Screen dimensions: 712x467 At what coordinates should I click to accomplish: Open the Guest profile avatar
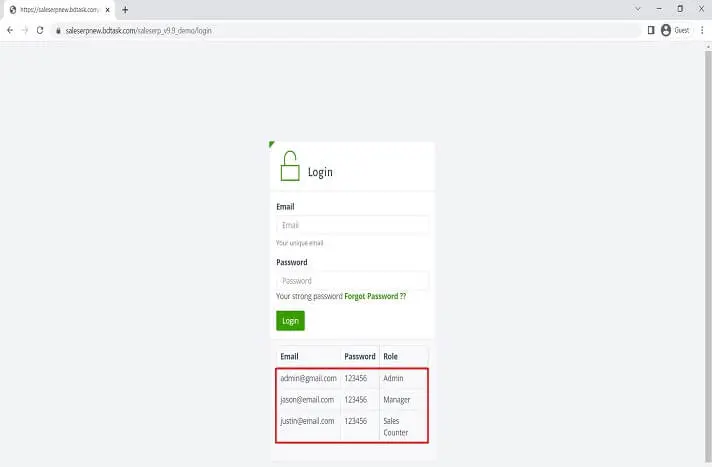pyautogui.click(x=666, y=30)
